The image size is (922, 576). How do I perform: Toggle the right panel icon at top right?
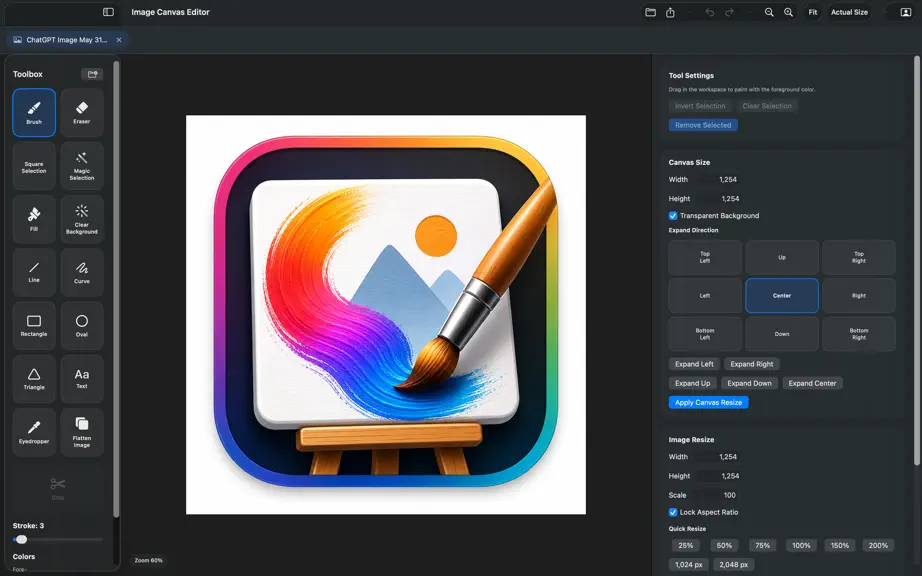tap(906, 12)
